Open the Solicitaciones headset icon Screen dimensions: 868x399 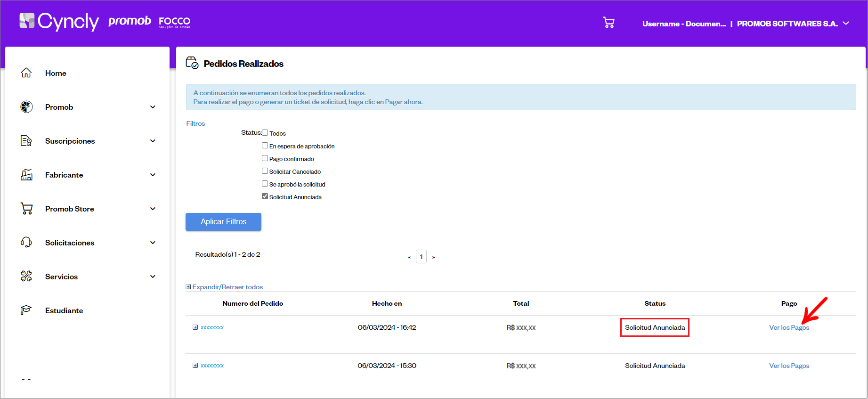26,243
